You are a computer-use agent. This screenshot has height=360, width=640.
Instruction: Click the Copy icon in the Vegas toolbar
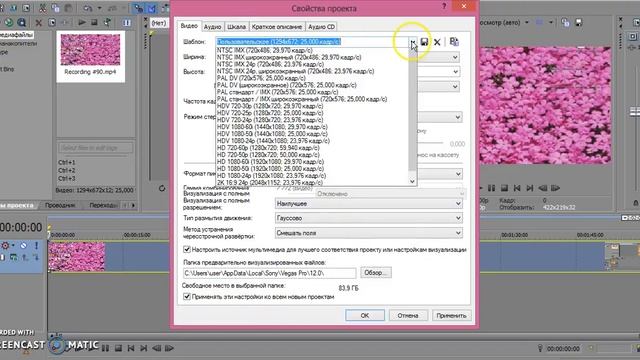[56, 8]
